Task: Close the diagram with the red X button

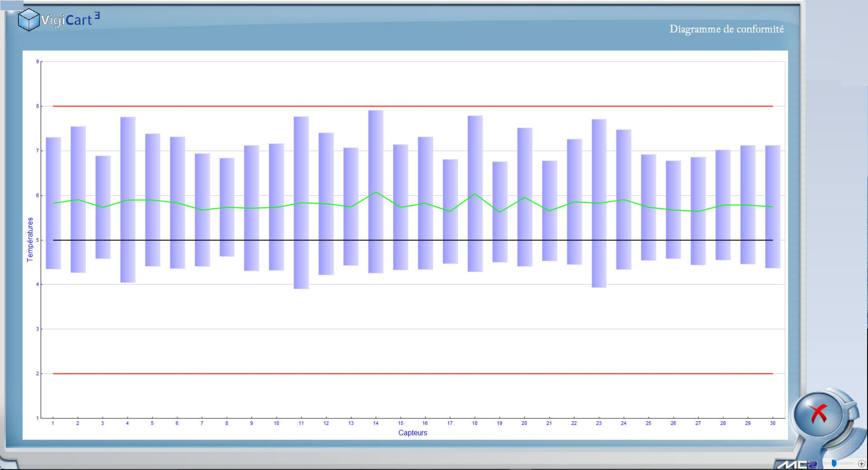Action: (x=819, y=414)
